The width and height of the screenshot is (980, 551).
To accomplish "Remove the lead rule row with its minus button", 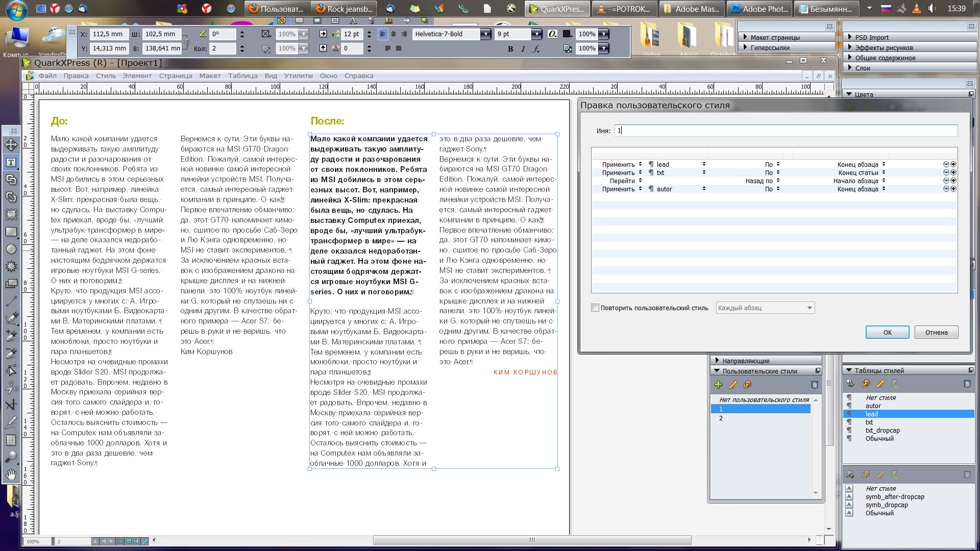I will click(x=946, y=164).
